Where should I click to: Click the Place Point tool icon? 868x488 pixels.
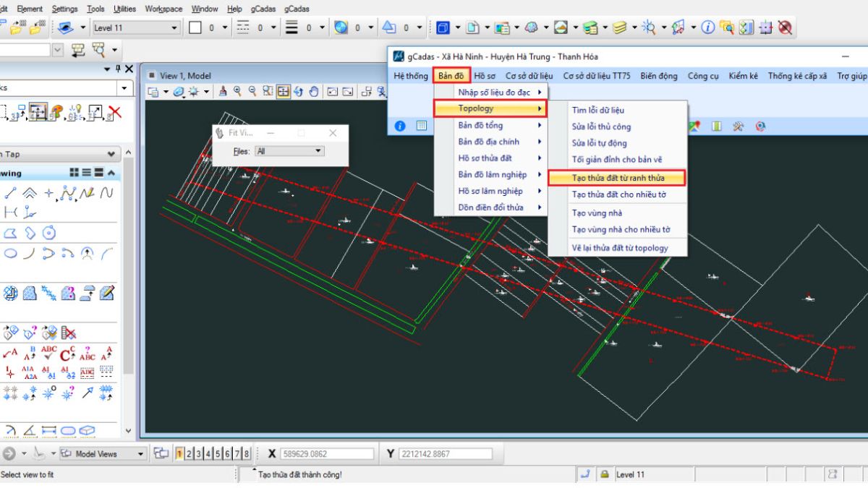coord(49,193)
